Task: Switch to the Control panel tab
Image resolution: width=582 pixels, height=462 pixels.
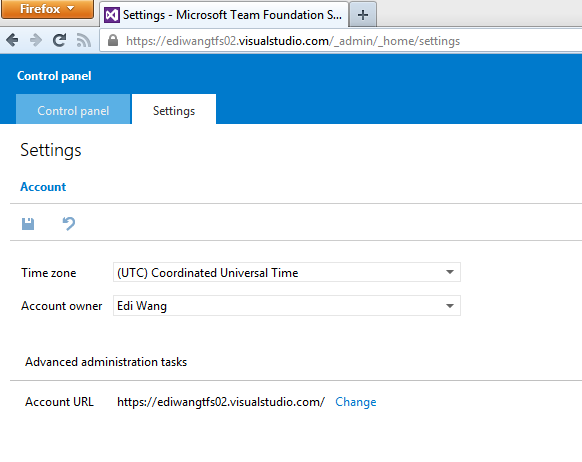Action: 73,110
